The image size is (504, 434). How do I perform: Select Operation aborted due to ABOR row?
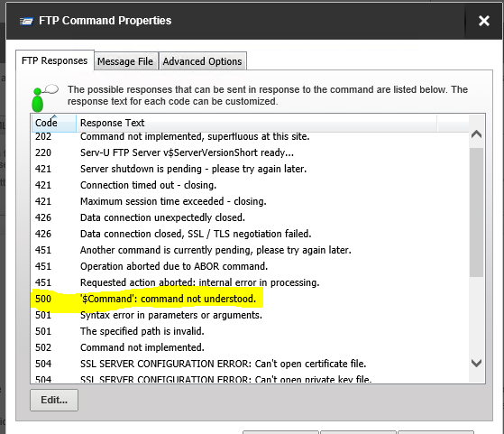pyautogui.click(x=250, y=266)
